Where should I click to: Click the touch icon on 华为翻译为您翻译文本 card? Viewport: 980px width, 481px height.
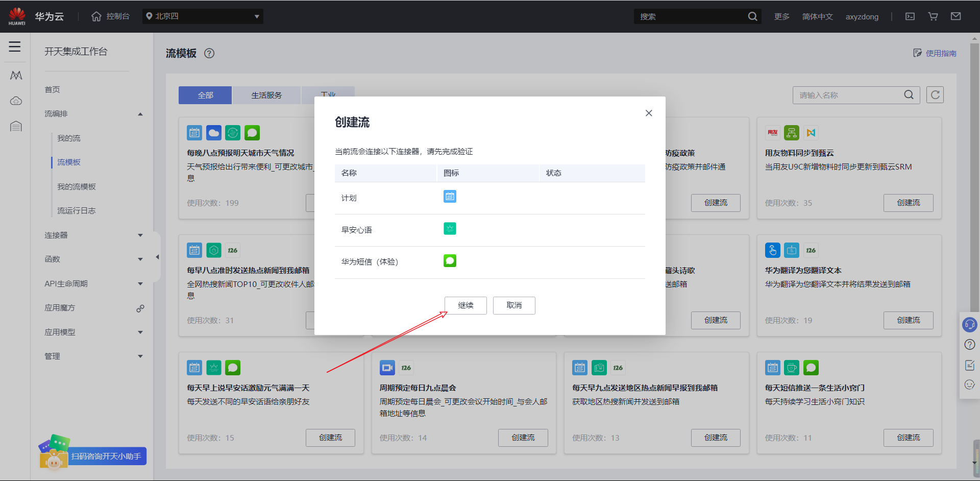pos(772,250)
